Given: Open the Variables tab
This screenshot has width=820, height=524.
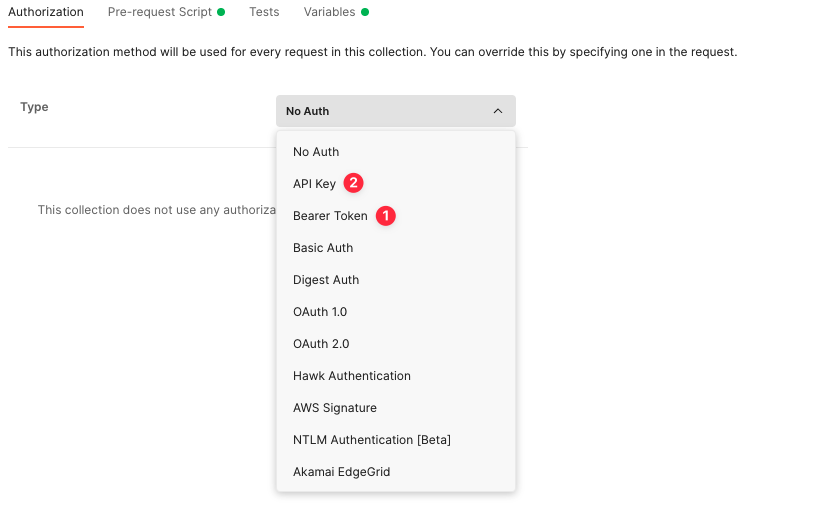Looking at the screenshot, I should click(329, 12).
